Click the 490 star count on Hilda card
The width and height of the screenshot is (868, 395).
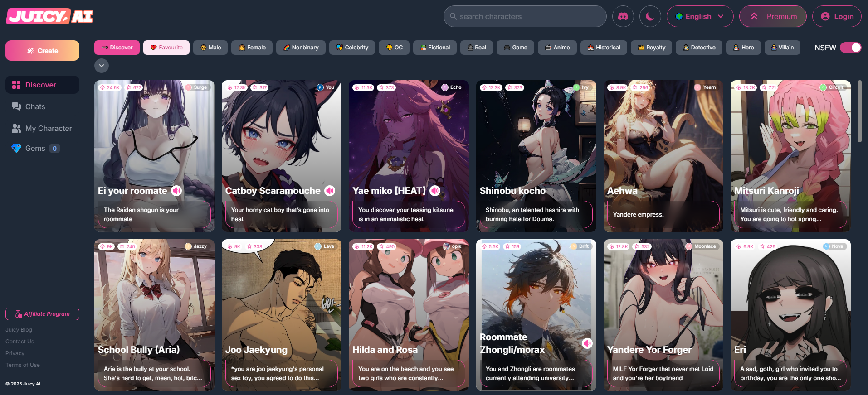pyautogui.click(x=387, y=247)
